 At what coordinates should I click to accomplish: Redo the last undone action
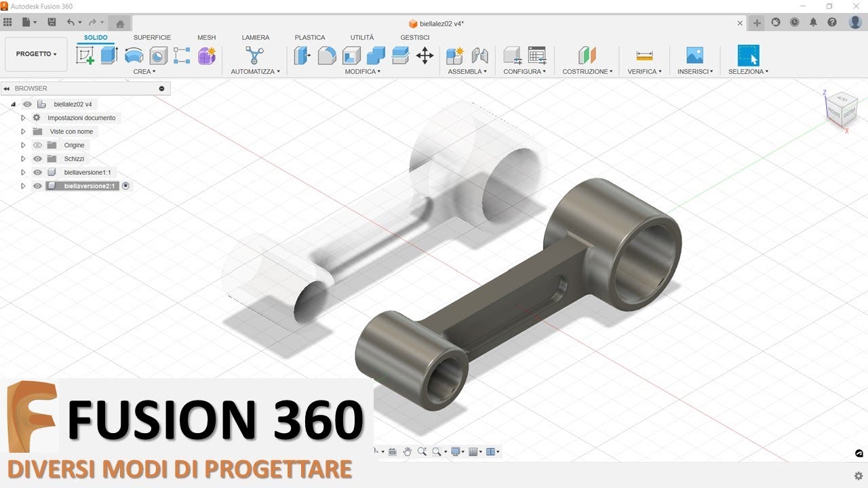click(92, 22)
